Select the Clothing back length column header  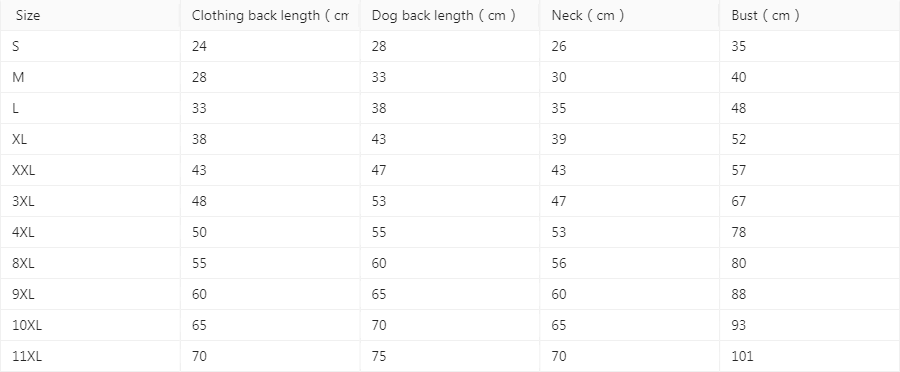point(270,16)
